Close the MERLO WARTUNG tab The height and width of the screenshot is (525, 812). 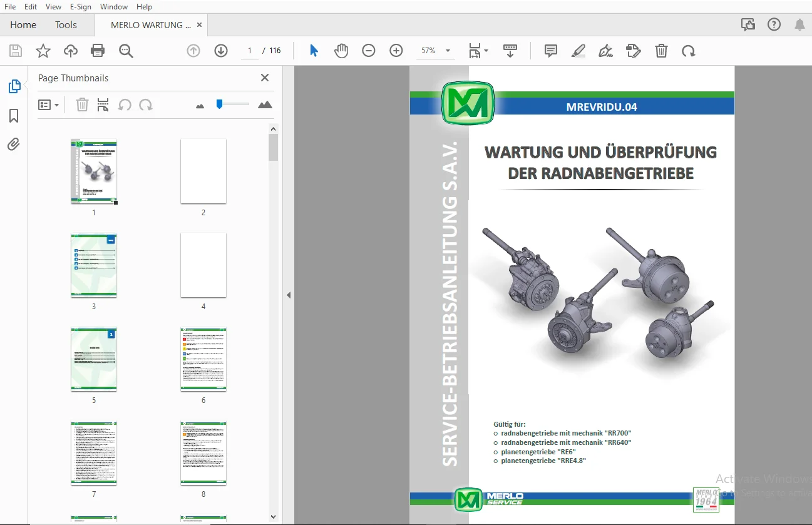coord(200,25)
